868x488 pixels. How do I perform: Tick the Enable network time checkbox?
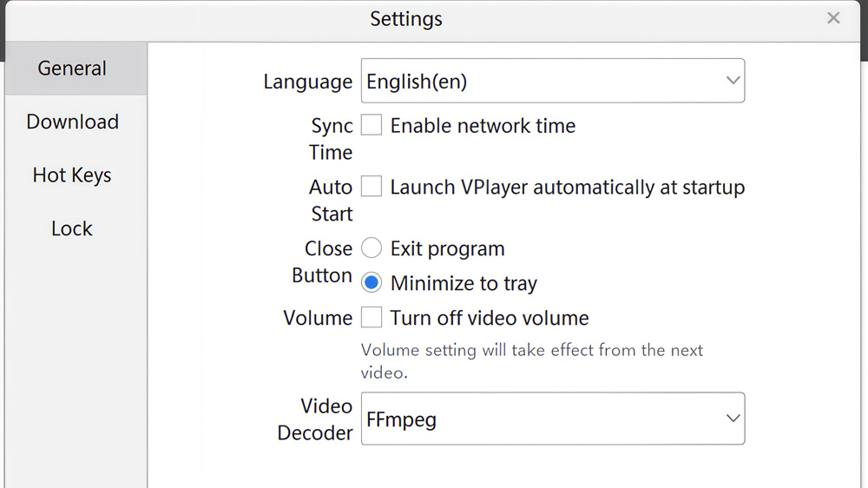[372, 126]
